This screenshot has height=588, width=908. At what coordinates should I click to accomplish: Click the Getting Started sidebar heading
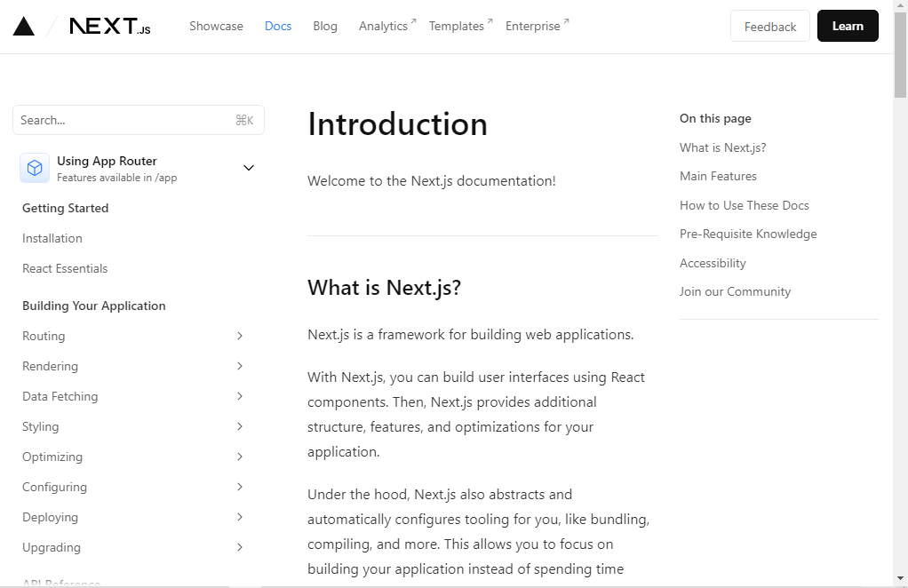click(x=66, y=208)
